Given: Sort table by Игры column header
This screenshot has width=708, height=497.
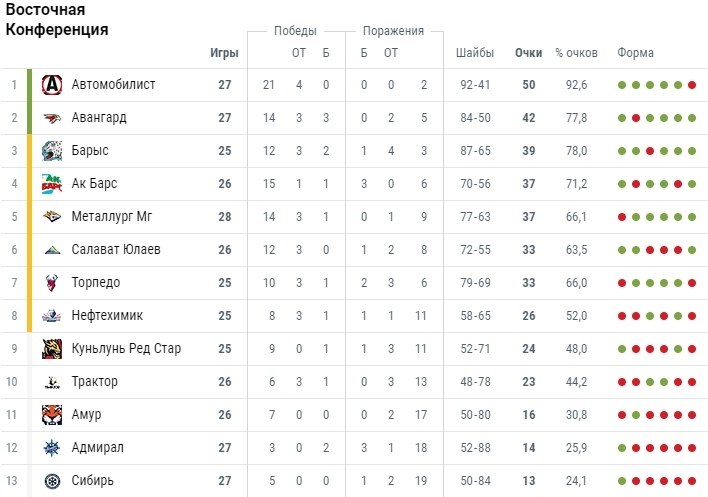Looking at the screenshot, I should (x=224, y=53).
